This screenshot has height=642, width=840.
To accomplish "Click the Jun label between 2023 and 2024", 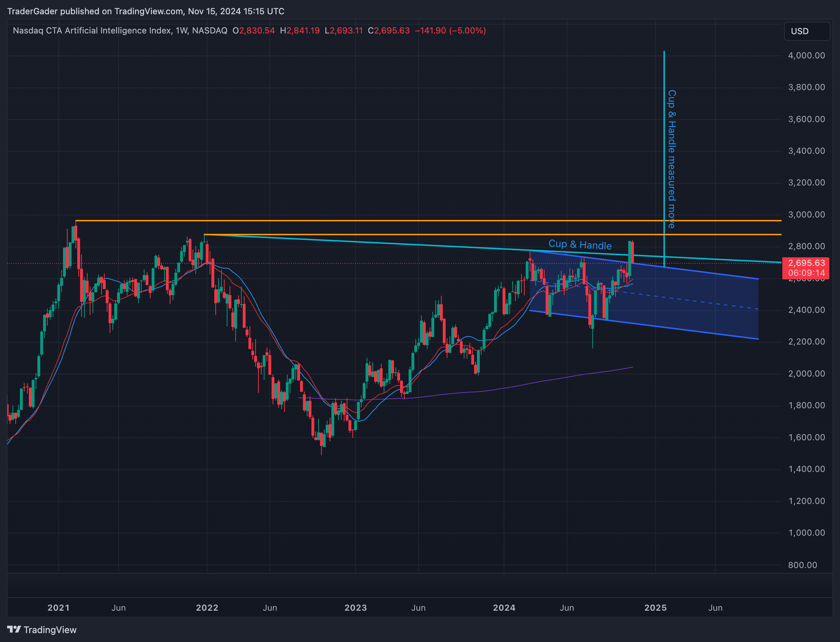I will 419,607.
